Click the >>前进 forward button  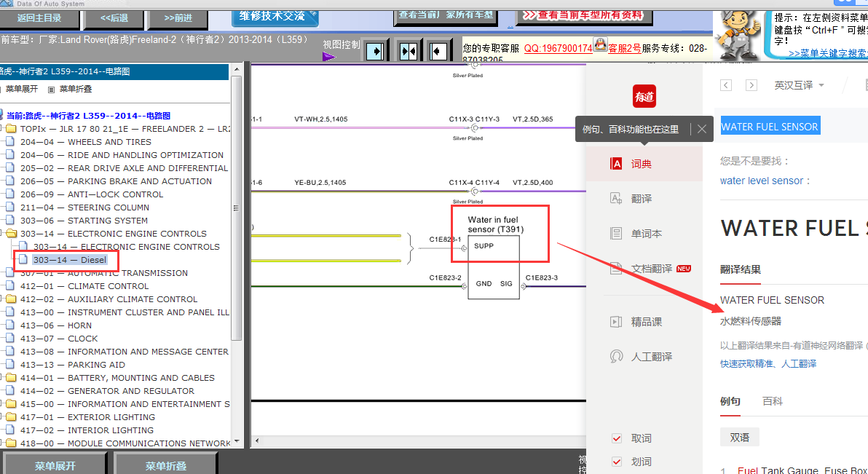coord(178,18)
